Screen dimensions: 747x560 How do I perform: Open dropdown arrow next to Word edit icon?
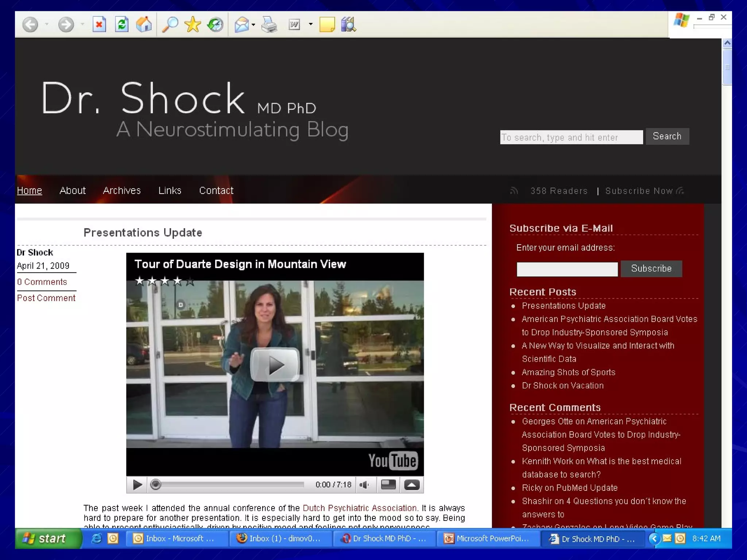[x=310, y=24]
